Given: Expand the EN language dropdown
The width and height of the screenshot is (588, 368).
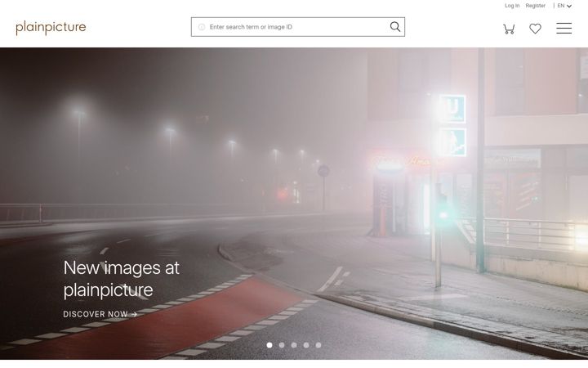Looking at the screenshot, I should [x=564, y=6].
